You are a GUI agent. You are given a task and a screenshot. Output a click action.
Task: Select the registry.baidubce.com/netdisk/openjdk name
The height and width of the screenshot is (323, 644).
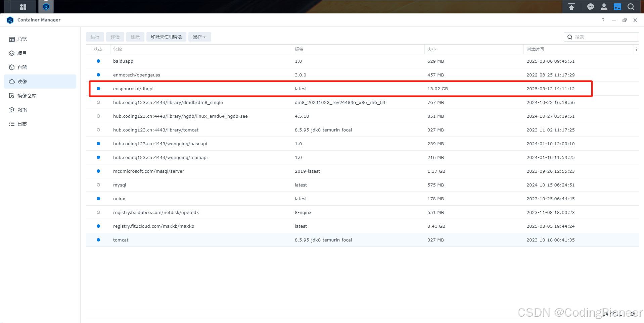tap(156, 212)
